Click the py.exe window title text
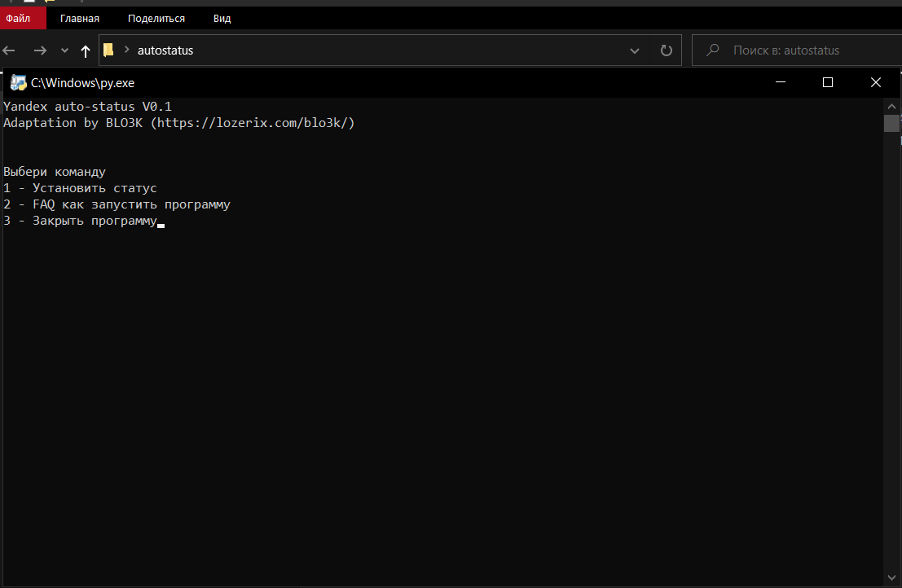Screen dimensions: 902x588 tap(82, 83)
